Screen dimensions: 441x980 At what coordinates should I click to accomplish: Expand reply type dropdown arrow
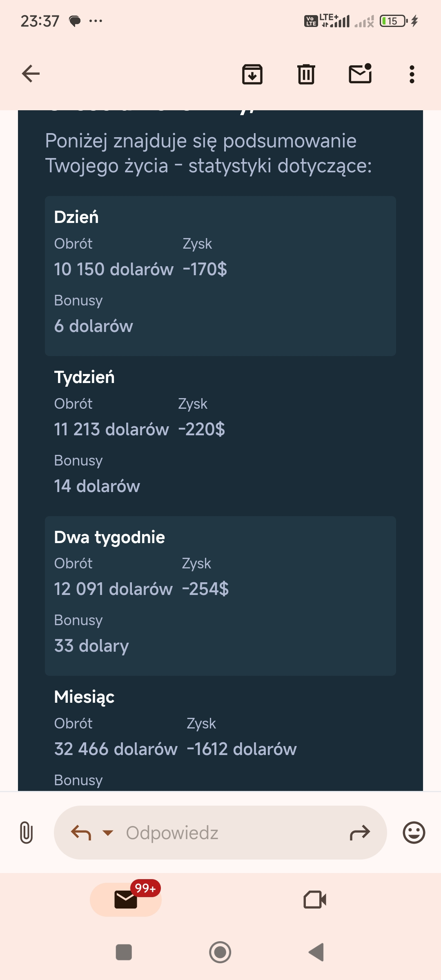point(108,833)
